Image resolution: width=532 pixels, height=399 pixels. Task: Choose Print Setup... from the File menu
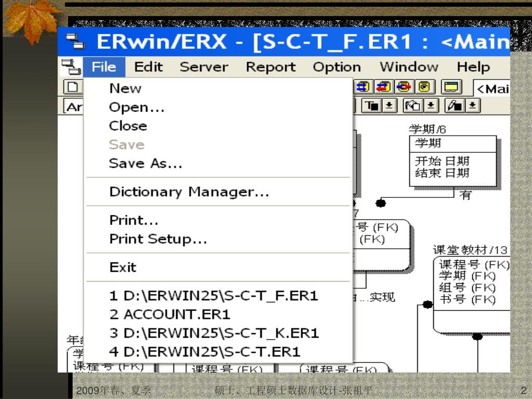click(x=218, y=239)
